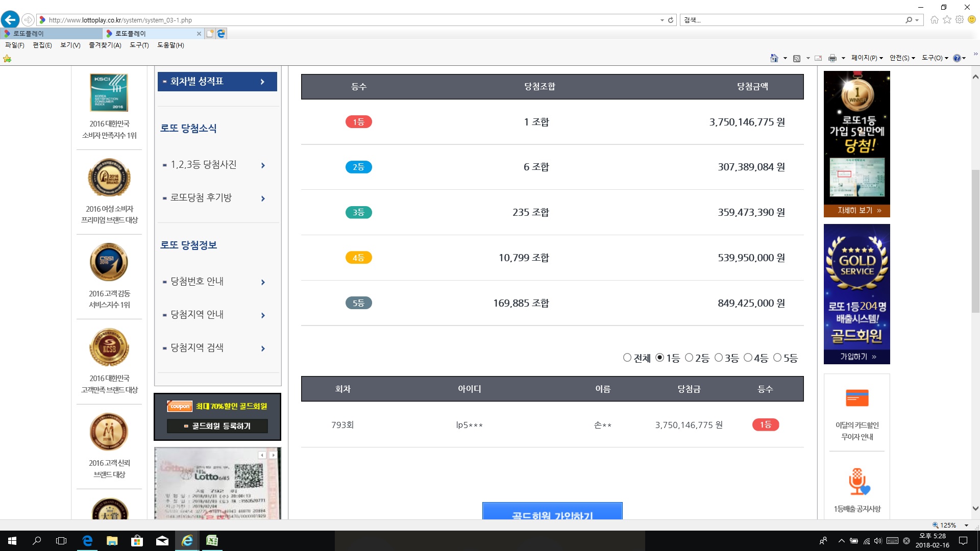The height and width of the screenshot is (551, 980).
Task: Open the home page icon
Action: click(934, 20)
